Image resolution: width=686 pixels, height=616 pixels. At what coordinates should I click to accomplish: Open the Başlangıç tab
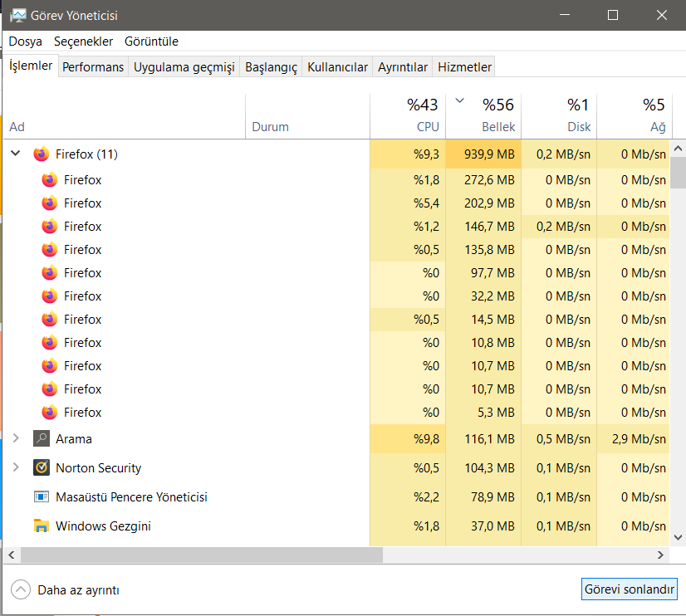click(x=271, y=67)
